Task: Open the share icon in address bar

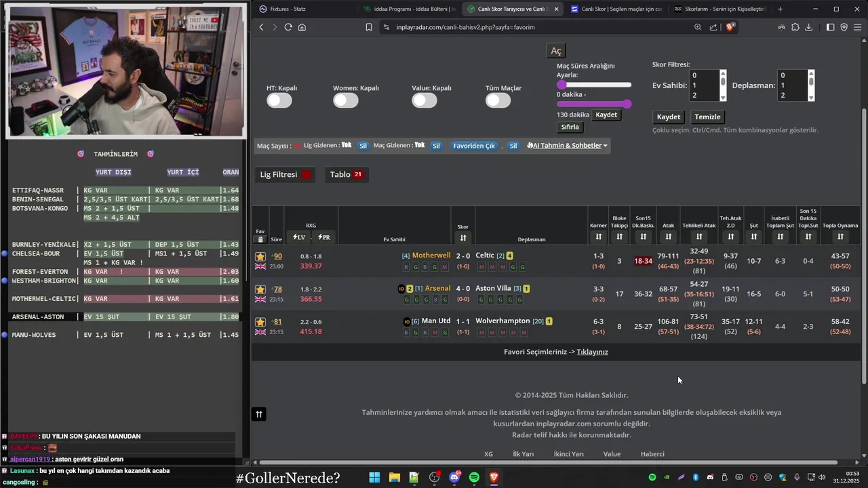Action: point(713,27)
